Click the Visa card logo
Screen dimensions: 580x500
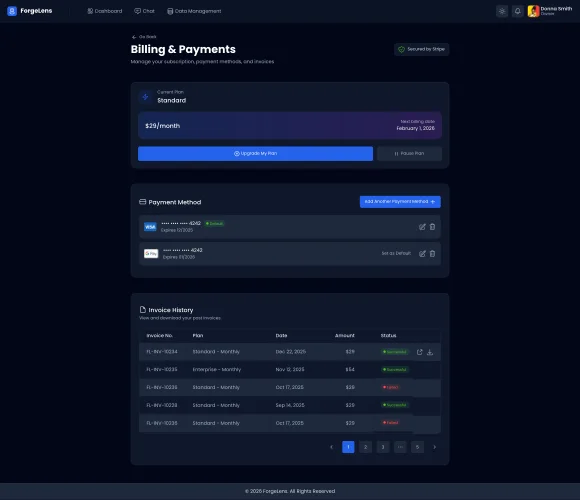click(x=150, y=227)
